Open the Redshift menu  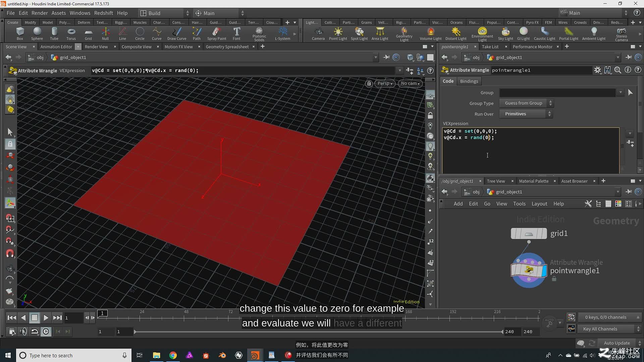tap(103, 13)
